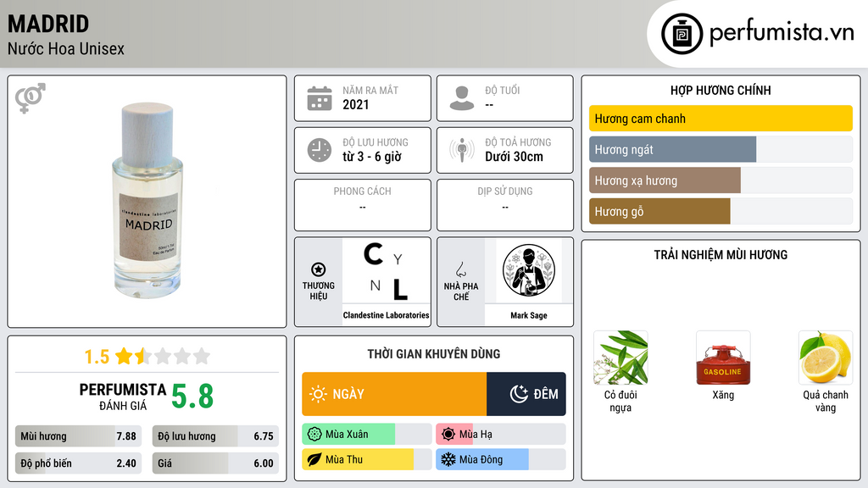Click the Xăng note caption
The height and width of the screenshot is (488, 868).
[x=723, y=395]
